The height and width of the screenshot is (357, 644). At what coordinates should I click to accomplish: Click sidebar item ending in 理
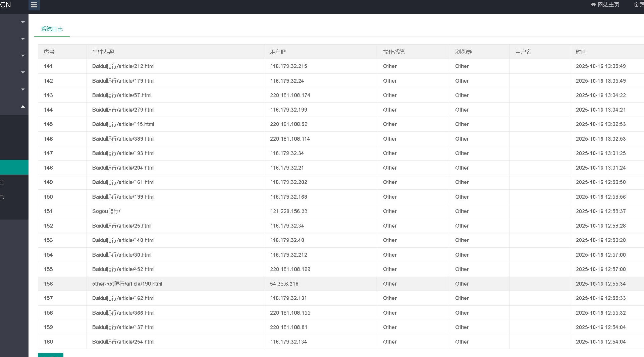click(3, 182)
